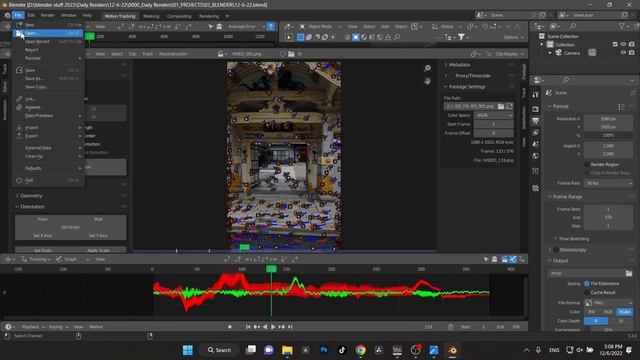Click the clip editor zoom magnifier icon
Viewport: 640px width, 360px height.
point(427,68)
